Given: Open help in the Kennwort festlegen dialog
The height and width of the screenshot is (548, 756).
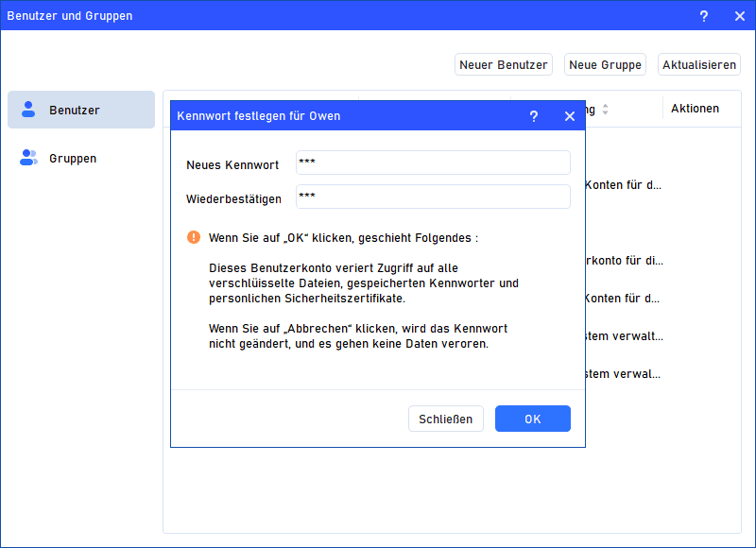Looking at the screenshot, I should [533, 116].
